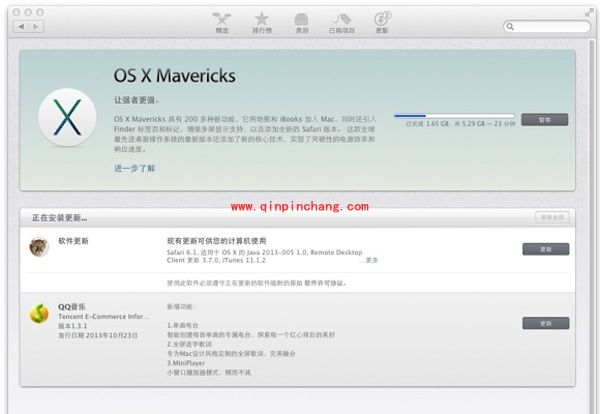This screenshot has width=600, height=414.
Task: Click the OS X Mavericks title
Action: pos(174,75)
